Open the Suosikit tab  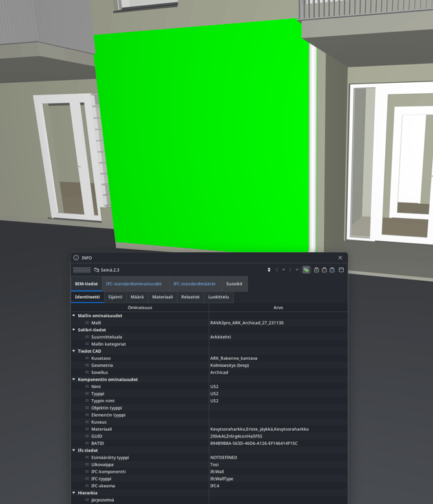(x=234, y=284)
